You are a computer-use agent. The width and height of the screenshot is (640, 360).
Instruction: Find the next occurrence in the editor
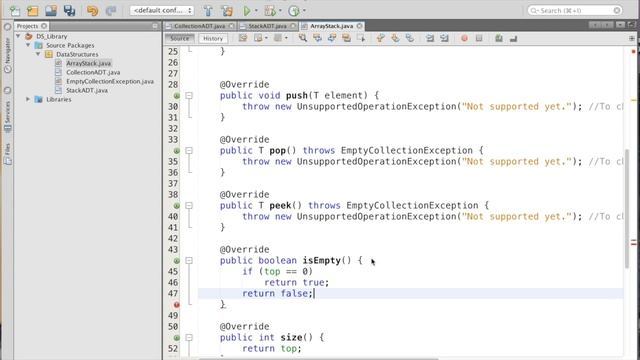point(332,38)
